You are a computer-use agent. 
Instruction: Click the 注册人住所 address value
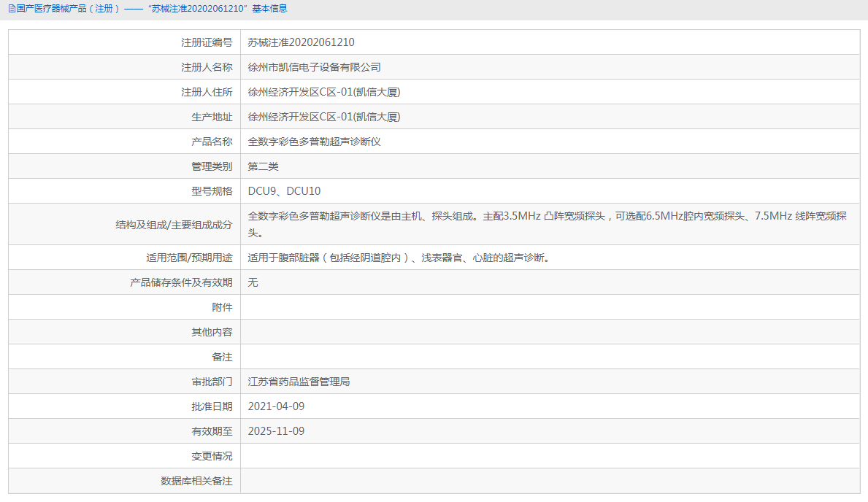[x=324, y=93]
